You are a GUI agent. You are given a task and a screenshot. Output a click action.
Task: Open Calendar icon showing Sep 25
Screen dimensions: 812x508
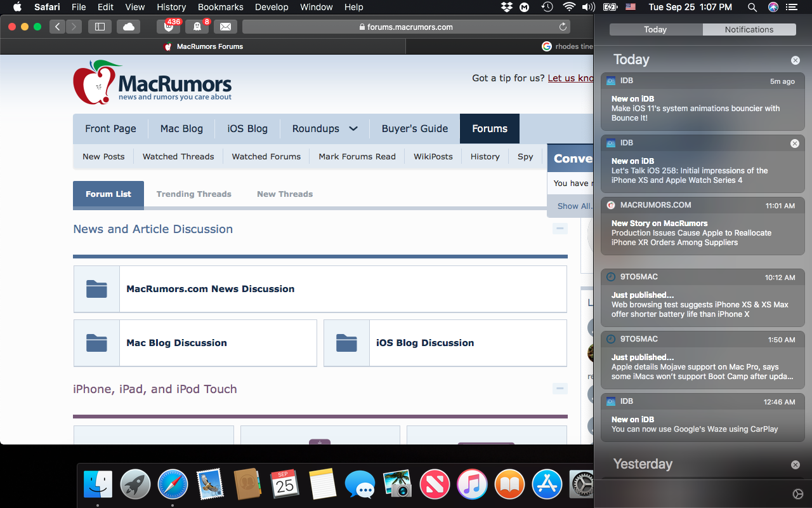[x=285, y=486]
